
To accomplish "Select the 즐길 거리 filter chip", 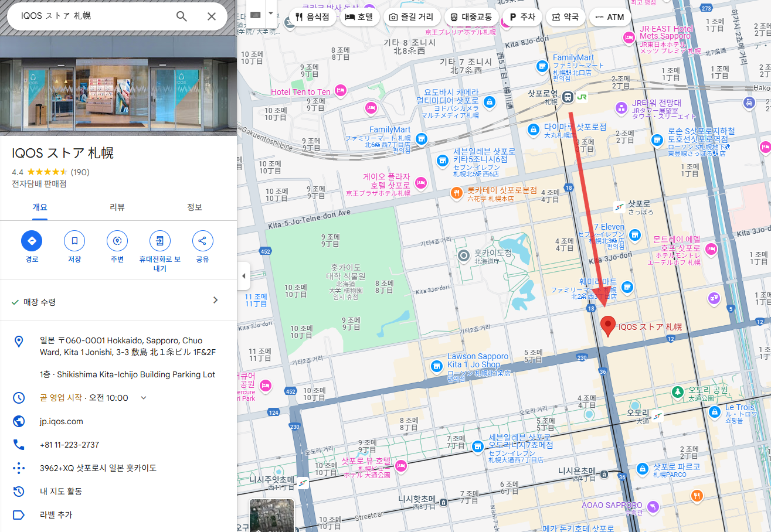I will point(412,17).
